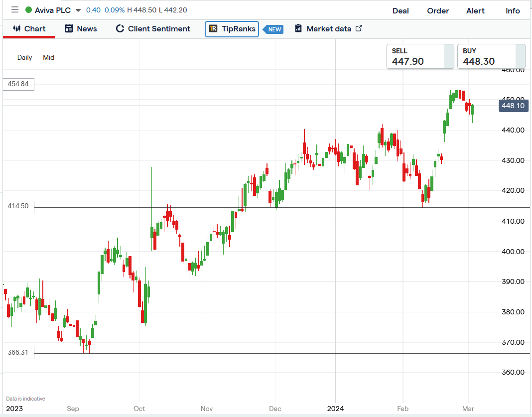
Task: Select the 366.31 horizontal line label
Action: [18, 353]
